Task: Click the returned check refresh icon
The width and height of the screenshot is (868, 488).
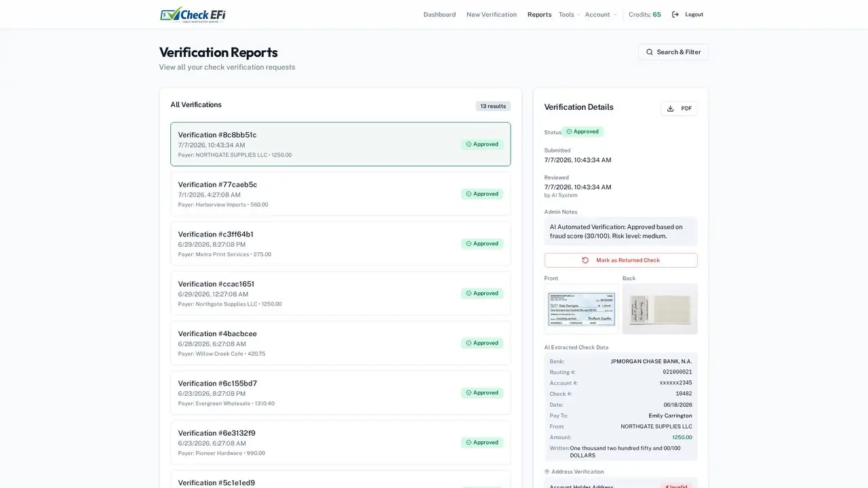Action: pos(585,260)
